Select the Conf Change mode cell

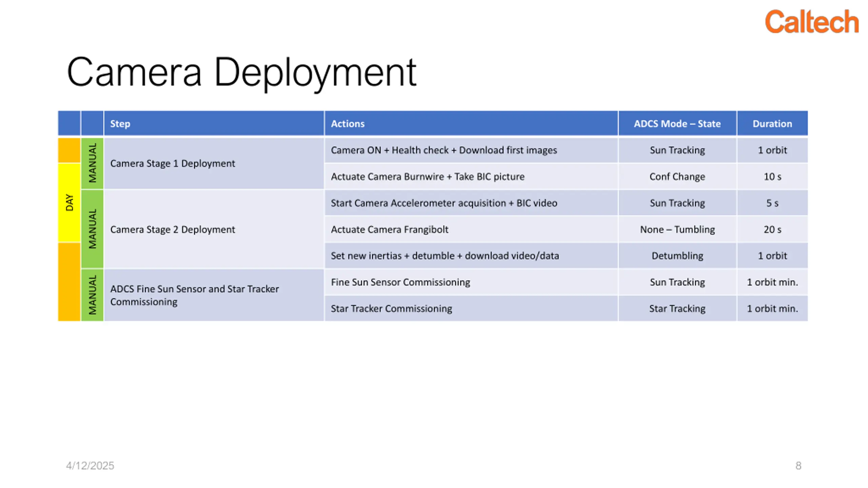point(677,176)
